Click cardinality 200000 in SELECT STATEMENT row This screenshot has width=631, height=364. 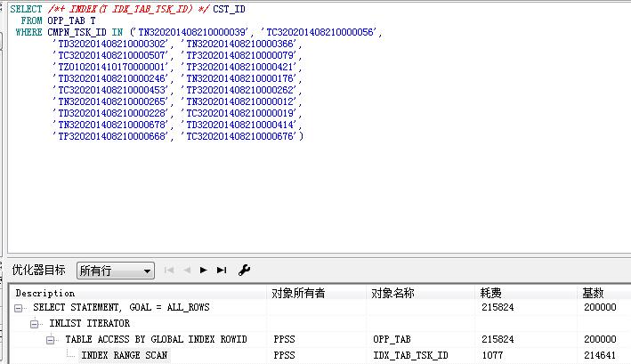point(600,307)
